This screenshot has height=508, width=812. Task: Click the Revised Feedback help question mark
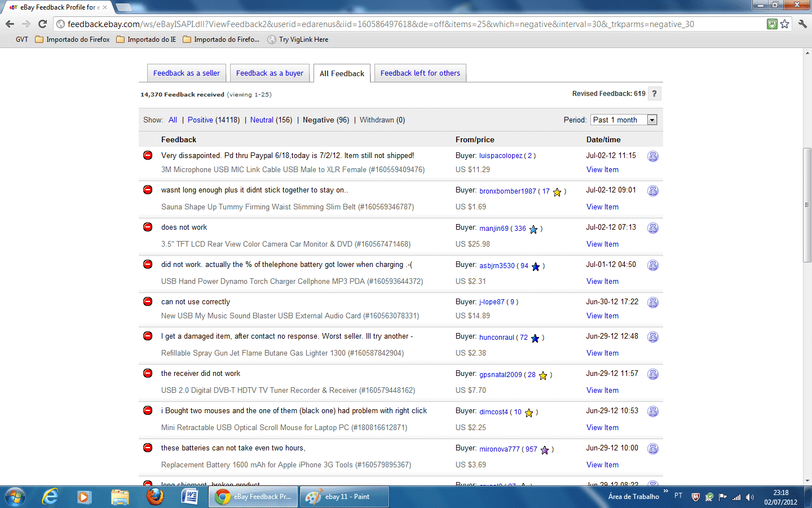tap(654, 94)
